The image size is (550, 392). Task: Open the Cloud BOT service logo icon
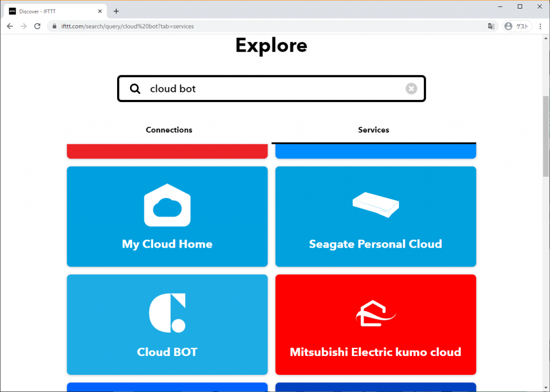tap(168, 313)
